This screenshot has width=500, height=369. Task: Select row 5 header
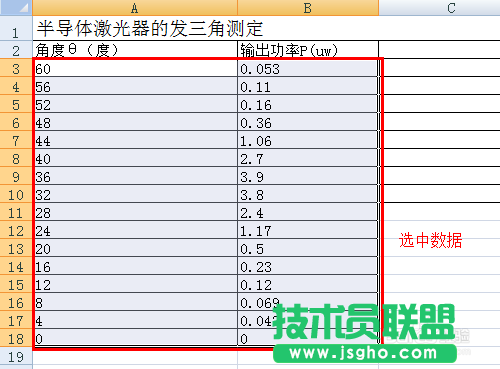coord(16,104)
